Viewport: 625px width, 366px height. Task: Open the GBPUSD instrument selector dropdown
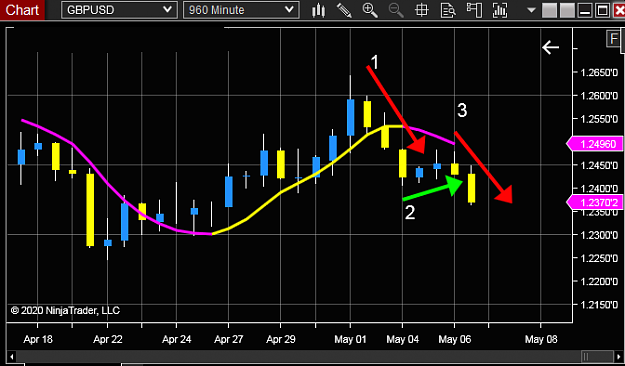(x=119, y=10)
